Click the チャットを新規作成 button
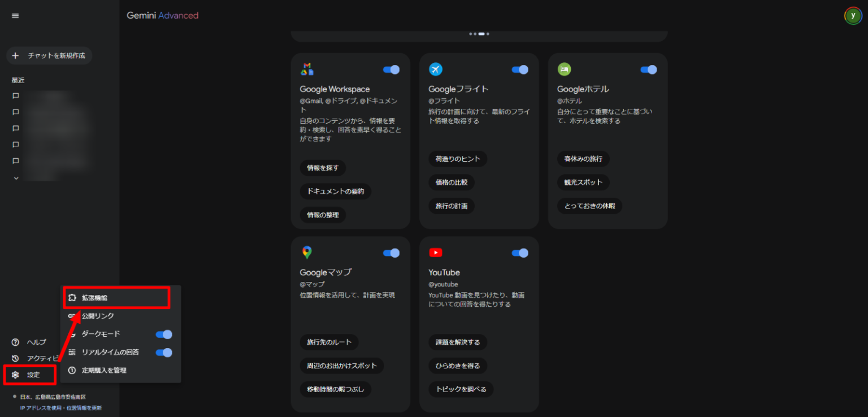The height and width of the screenshot is (417, 868). (49, 55)
